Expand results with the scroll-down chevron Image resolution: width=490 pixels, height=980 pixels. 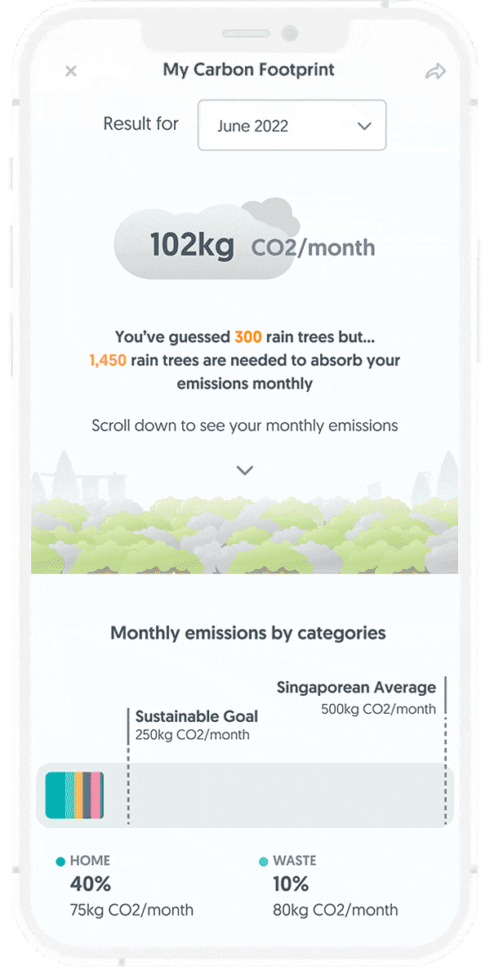[243, 470]
